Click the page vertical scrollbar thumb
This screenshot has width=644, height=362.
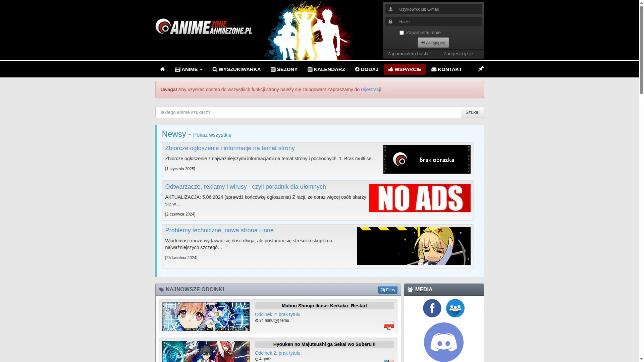[641, 50]
